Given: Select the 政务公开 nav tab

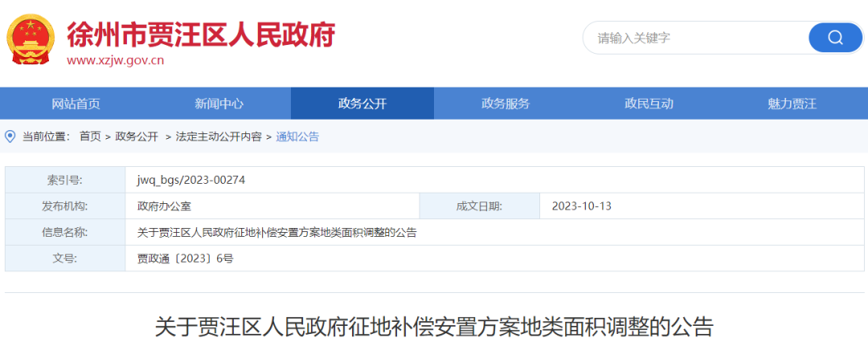Looking at the screenshot, I should (362, 104).
